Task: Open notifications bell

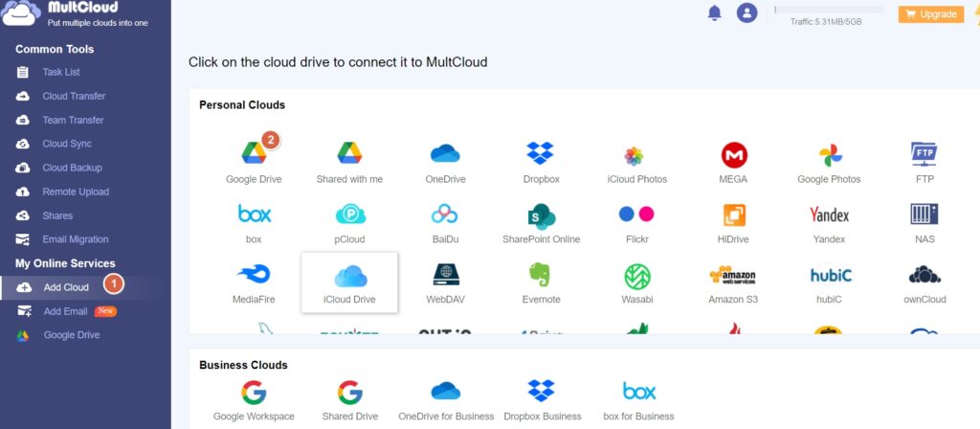Action: (x=714, y=12)
